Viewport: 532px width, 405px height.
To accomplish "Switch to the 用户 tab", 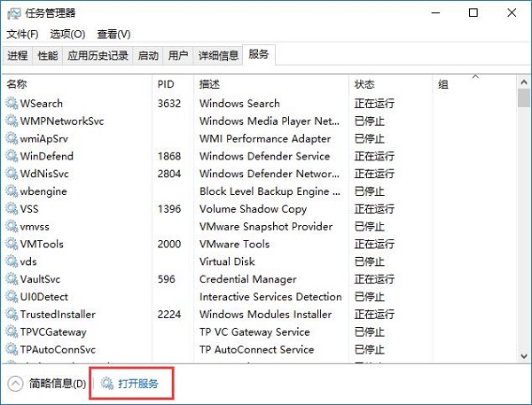I will (178, 55).
